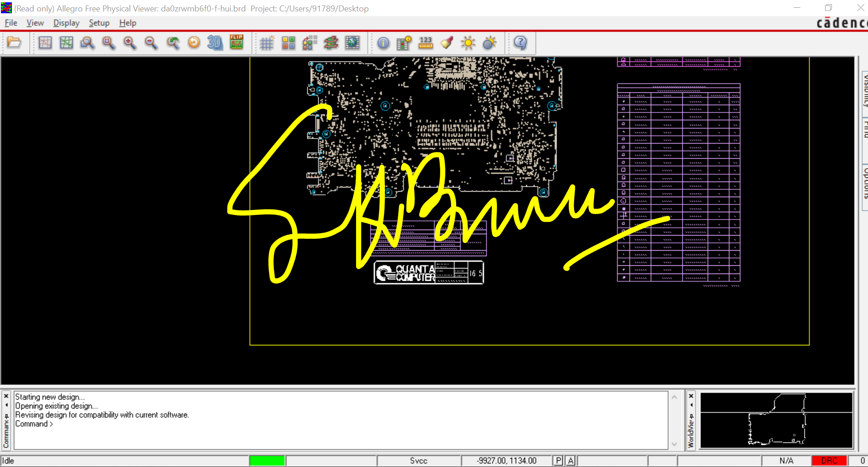Click the Zoom Previous icon
The image size is (868, 467).
click(172, 43)
